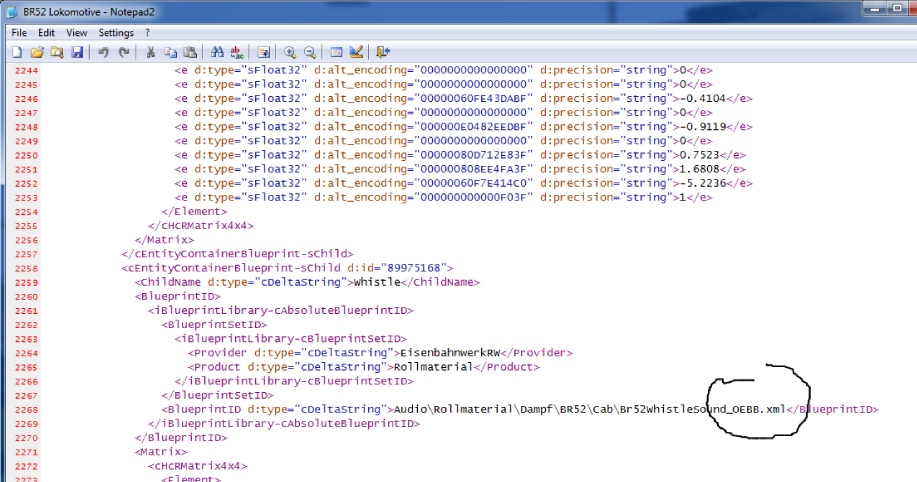Open the syntax scheme selector icon
The image size is (917, 482).
point(337,52)
